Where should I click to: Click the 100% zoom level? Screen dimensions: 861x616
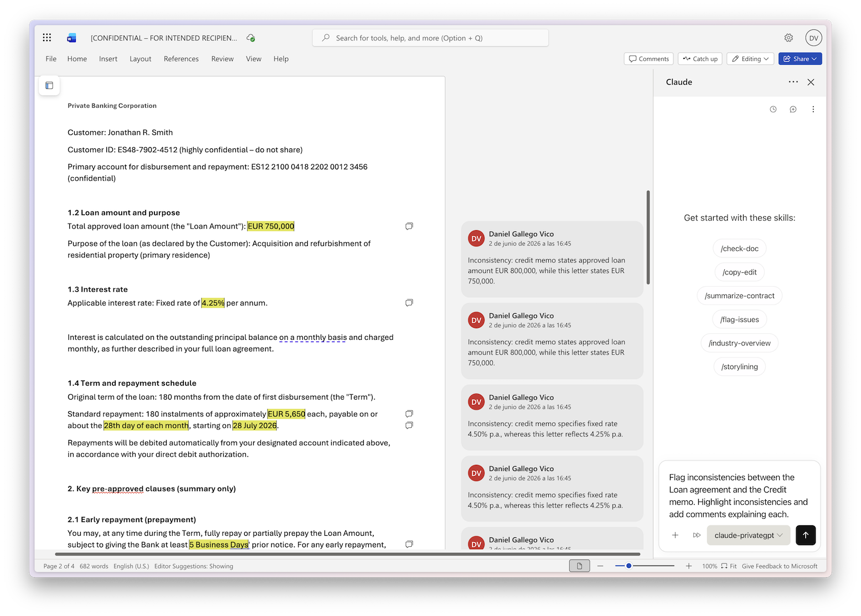(709, 566)
